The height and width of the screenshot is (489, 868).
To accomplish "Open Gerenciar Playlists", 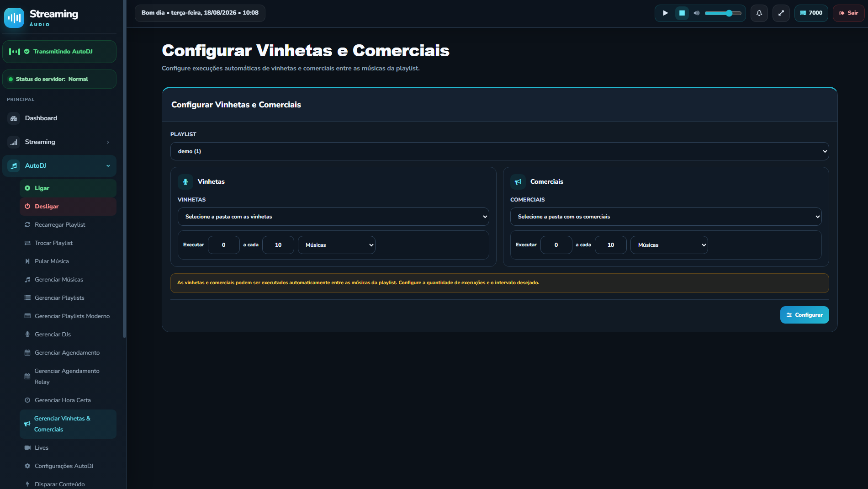I will pos(68,298).
